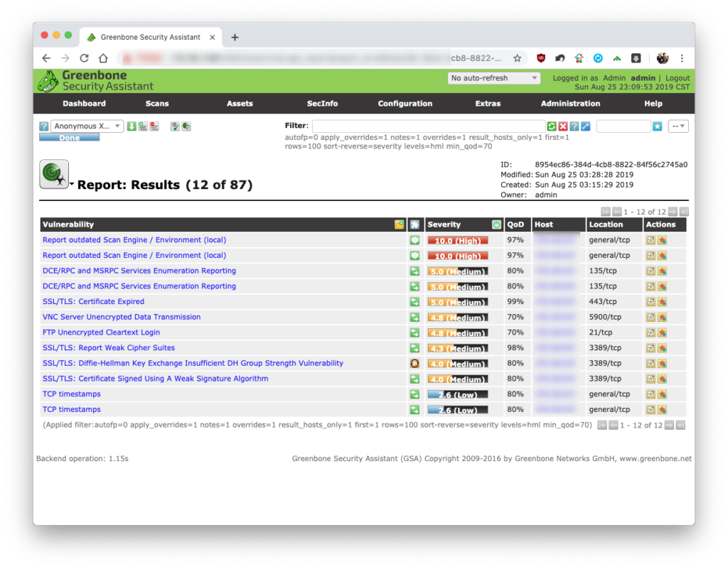Click the blue help question mark beside Anonymous dropdown

[x=43, y=126]
